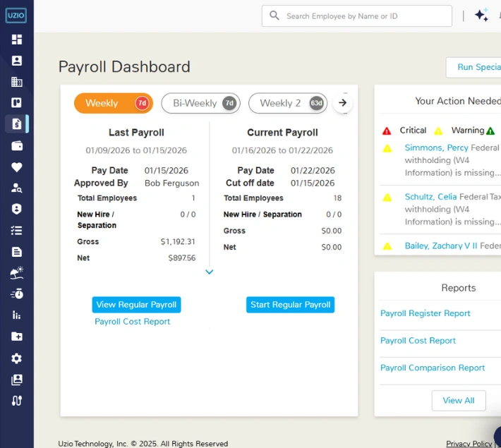This screenshot has width=501, height=448.
Task: Open the Payroll Comparison Report link
Action: coord(433,368)
